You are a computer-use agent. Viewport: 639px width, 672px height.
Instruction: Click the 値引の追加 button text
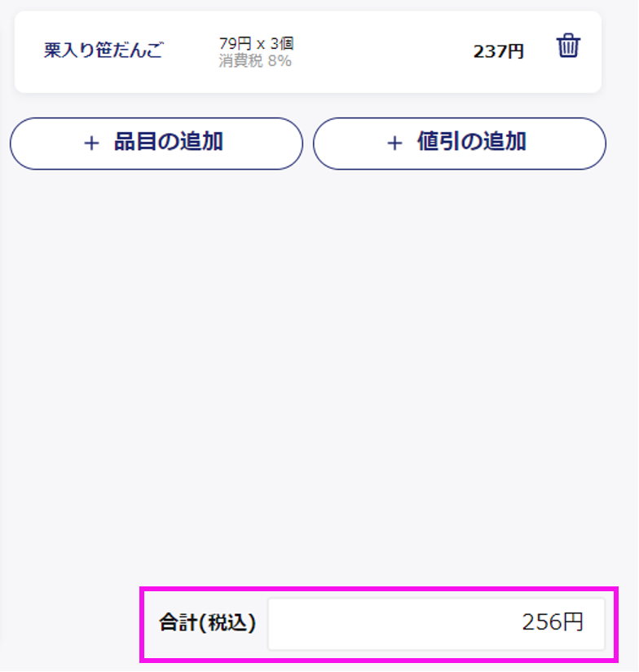point(472,141)
